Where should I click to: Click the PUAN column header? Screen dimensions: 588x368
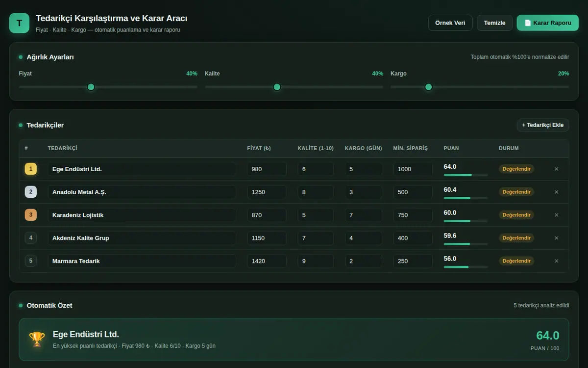tap(451, 148)
